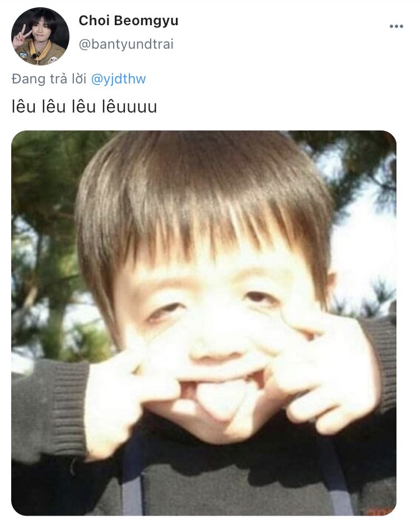Open the display name Choi Beomgyu
Viewport: 420px width, 524px height.
click(x=128, y=21)
